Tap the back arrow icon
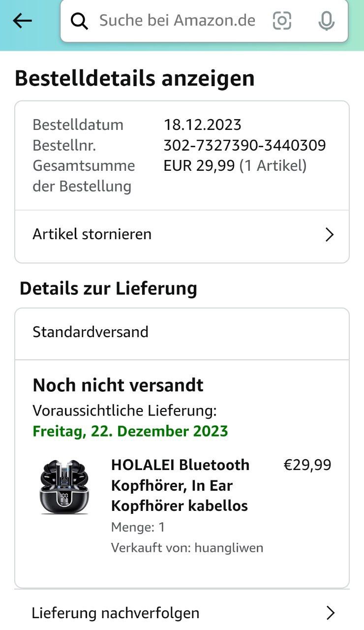 (x=22, y=21)
